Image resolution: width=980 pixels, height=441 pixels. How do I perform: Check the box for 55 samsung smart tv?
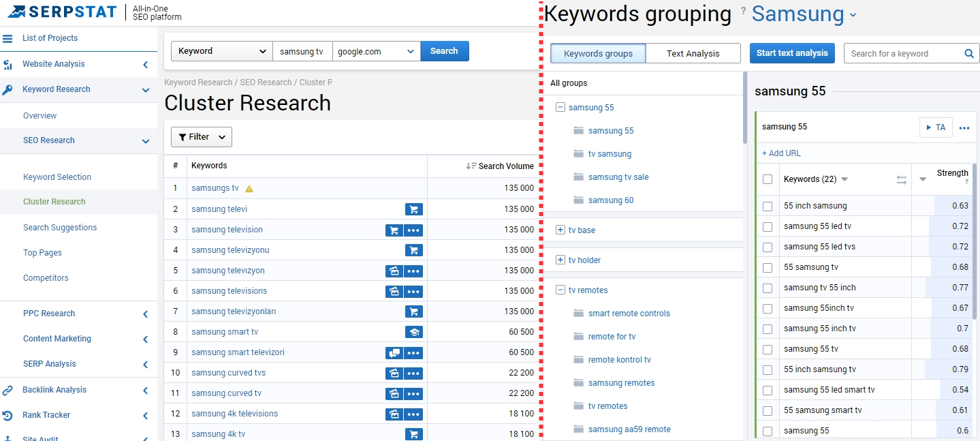(768, 410)
